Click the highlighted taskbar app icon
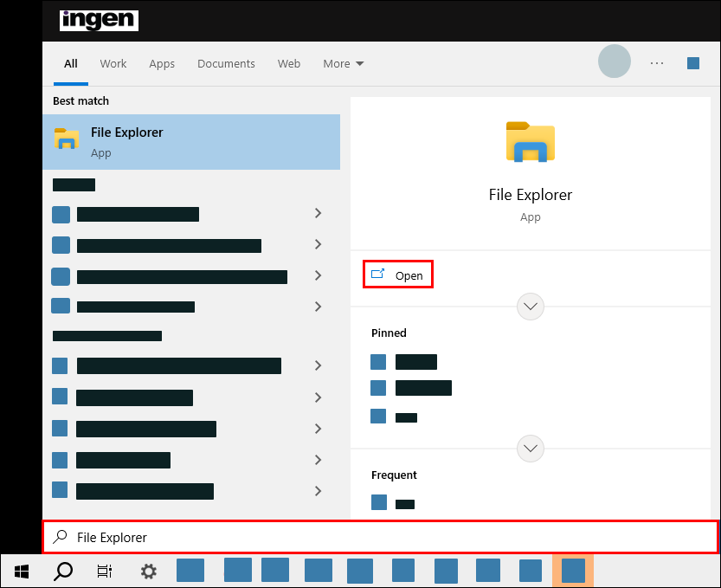This screenshot has height=588, width=721. coord(572,571)
